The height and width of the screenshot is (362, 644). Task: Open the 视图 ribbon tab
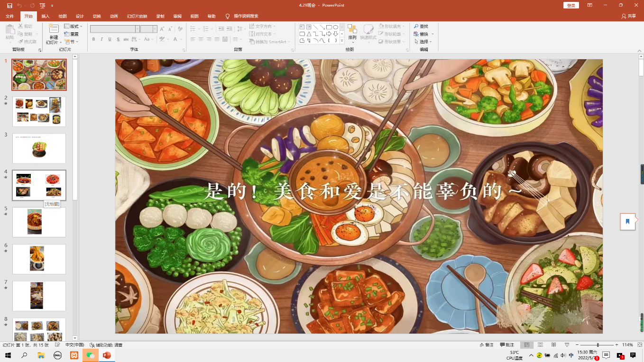click(194, 16)
